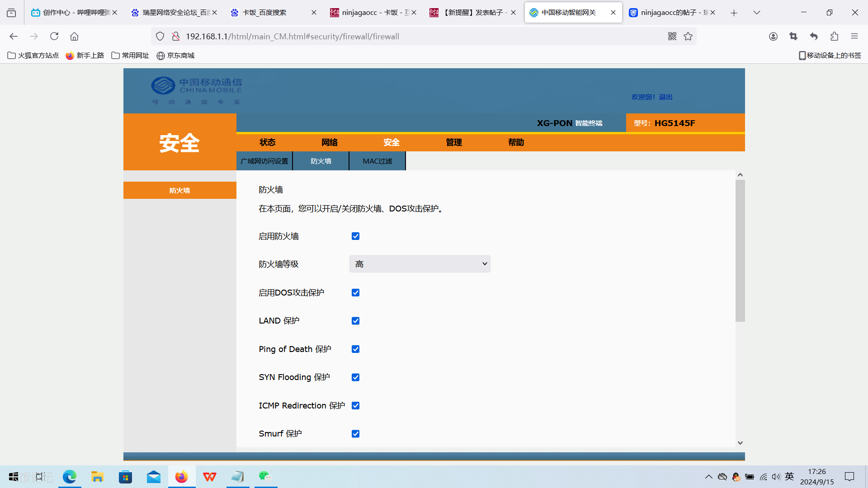Open the 京东商城 bookmark

point(175,56)
